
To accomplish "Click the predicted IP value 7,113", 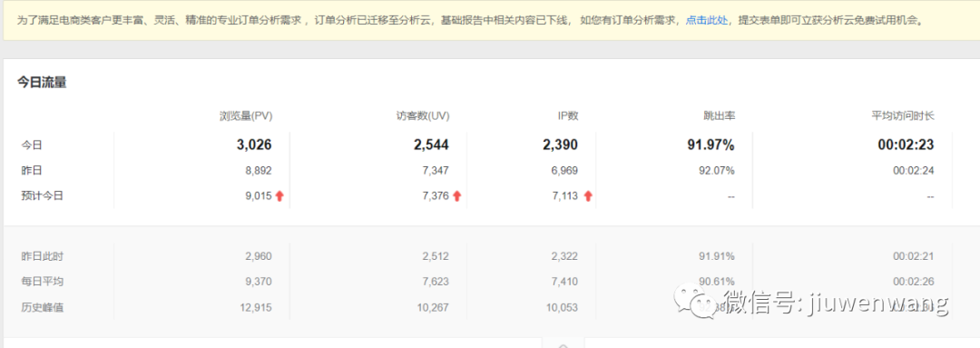I will click(565, 196).
